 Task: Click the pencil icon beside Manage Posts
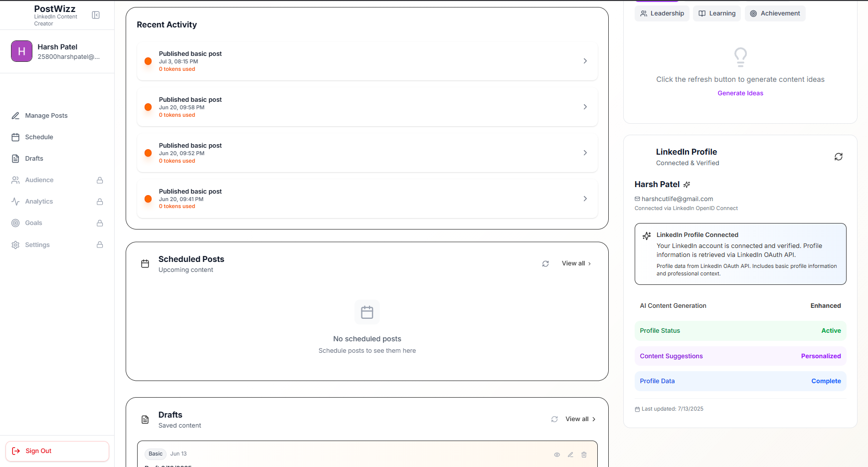point(15,116)
